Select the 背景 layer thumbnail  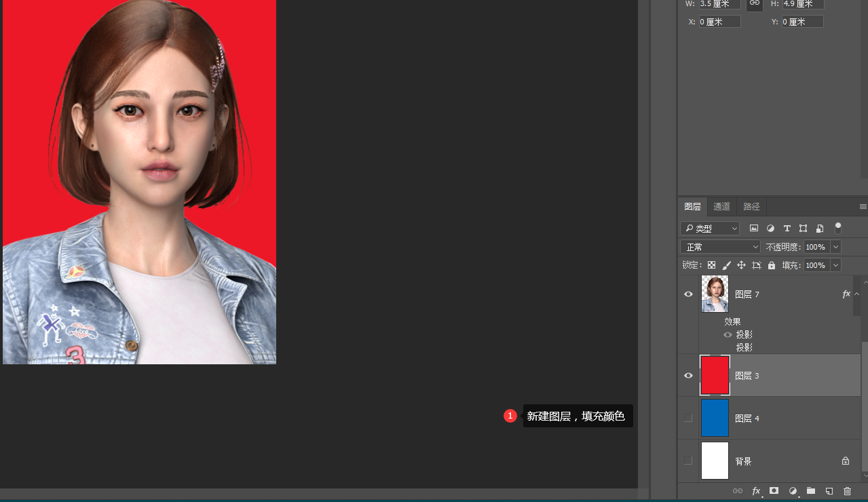715,461
